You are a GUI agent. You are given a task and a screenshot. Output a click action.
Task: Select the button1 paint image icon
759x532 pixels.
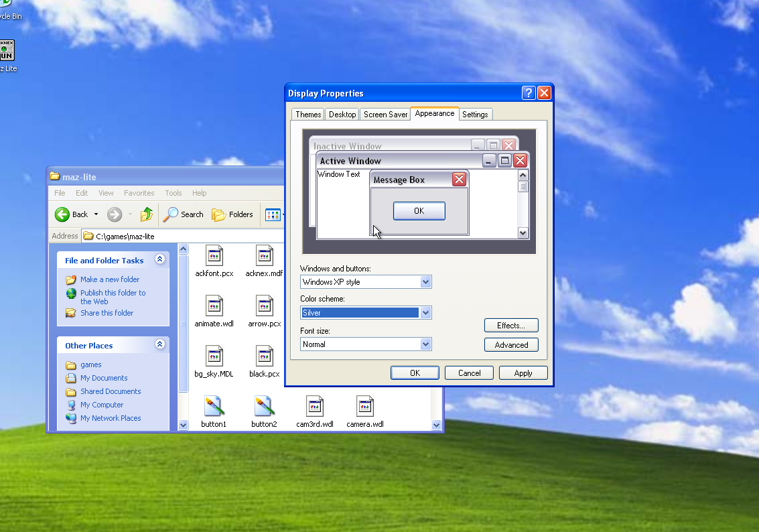point(214,406)
